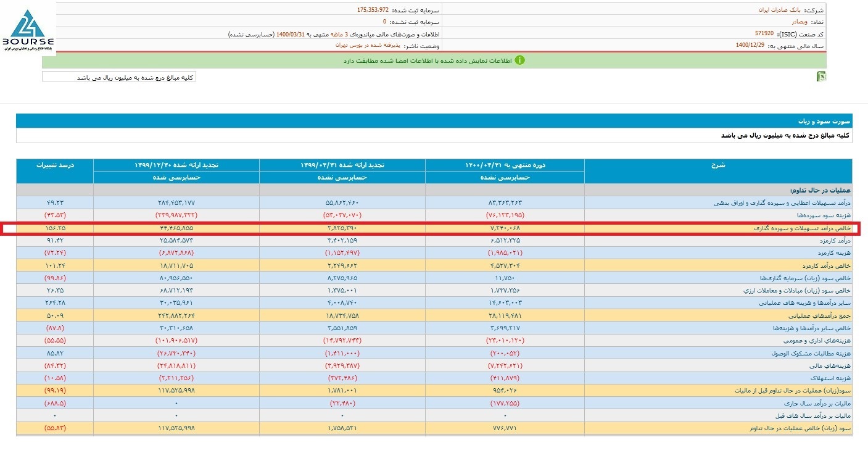This screenshot has height=453, width=868.
Task: Click column header تجدید ارائه شده ۱۳۹۹/۰۳/۳۱
Action: pyautogui.click(x=342, y=165)
